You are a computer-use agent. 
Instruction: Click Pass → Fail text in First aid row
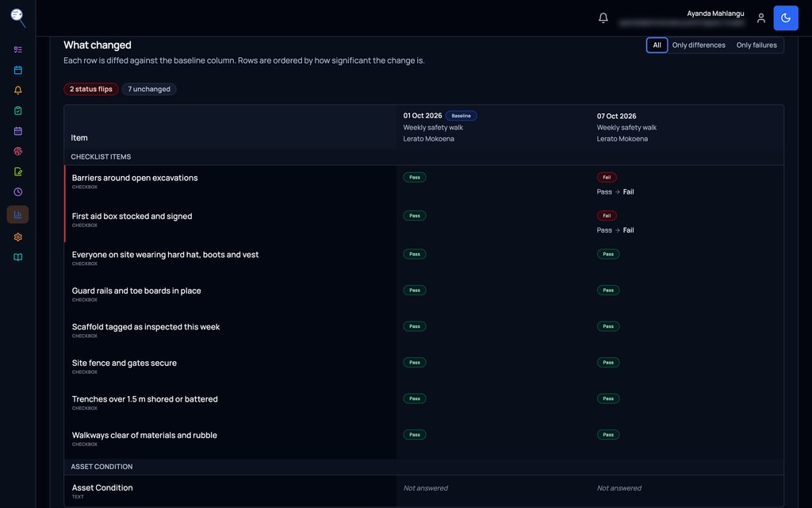pyautogui.click(x=615, y=230)
